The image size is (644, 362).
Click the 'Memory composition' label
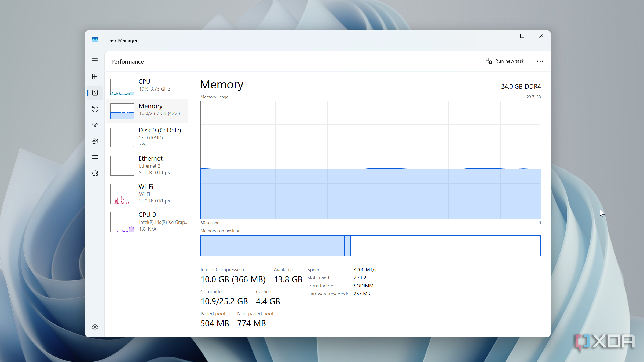[220, 231]
